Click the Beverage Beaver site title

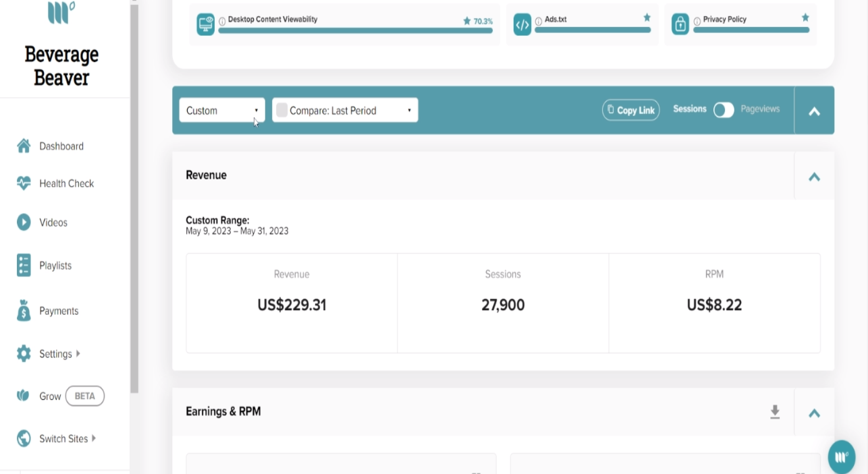click(61, 65)
